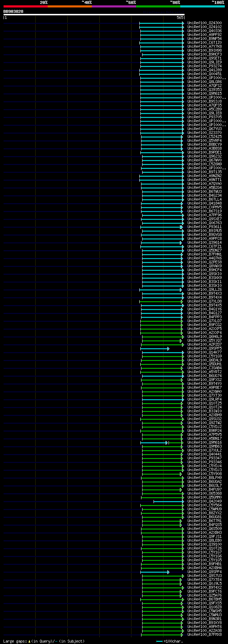Select label UniRef100_B3IWI0

pyautogui.click(x=204, y=411)
